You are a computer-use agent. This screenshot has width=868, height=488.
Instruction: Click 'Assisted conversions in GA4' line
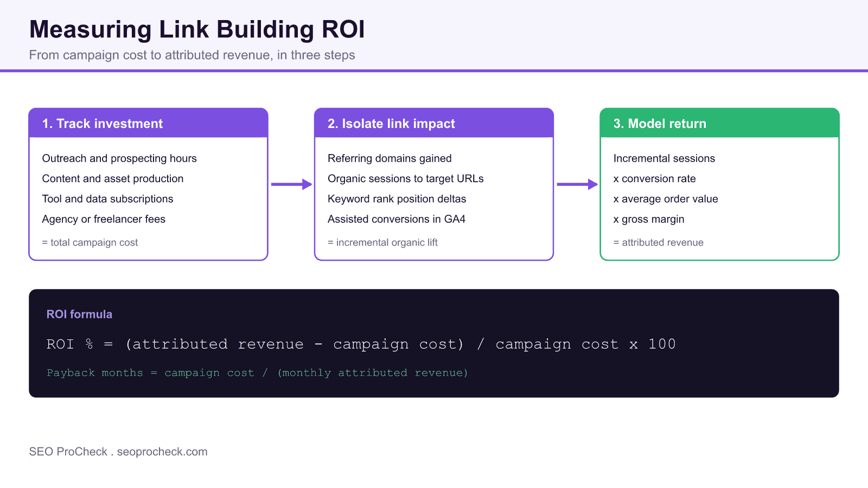click(397, 219)
